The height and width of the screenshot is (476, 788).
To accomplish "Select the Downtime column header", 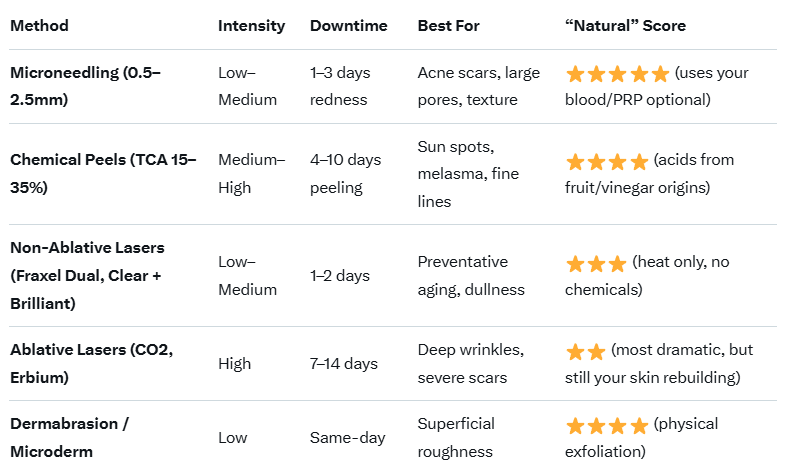I will (348, 25).
